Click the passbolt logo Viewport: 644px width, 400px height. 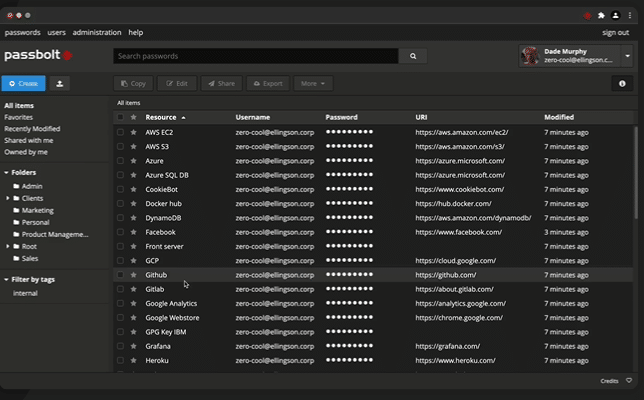click(38, 55)
